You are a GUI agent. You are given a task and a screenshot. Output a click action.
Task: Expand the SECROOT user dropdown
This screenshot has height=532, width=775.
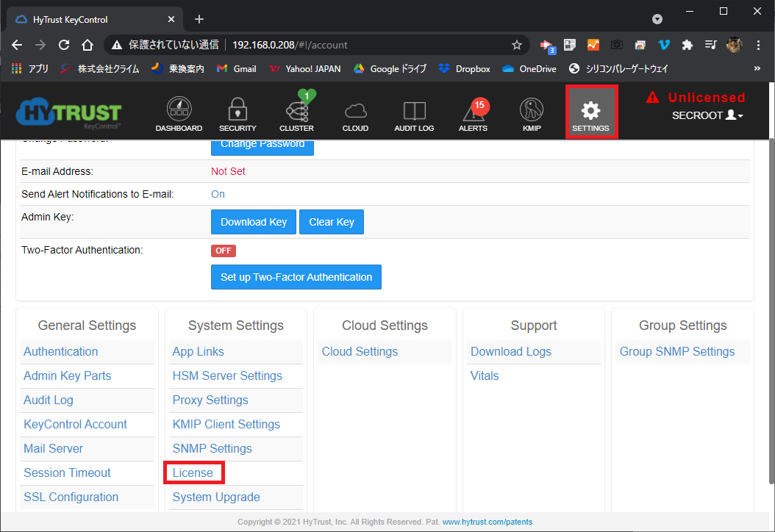pos(707,115)
